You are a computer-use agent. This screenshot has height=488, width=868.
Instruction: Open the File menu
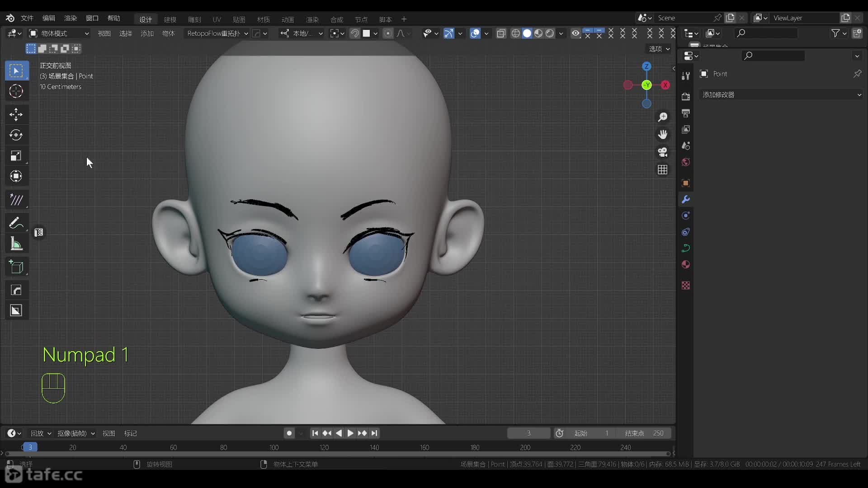point(27,18)
